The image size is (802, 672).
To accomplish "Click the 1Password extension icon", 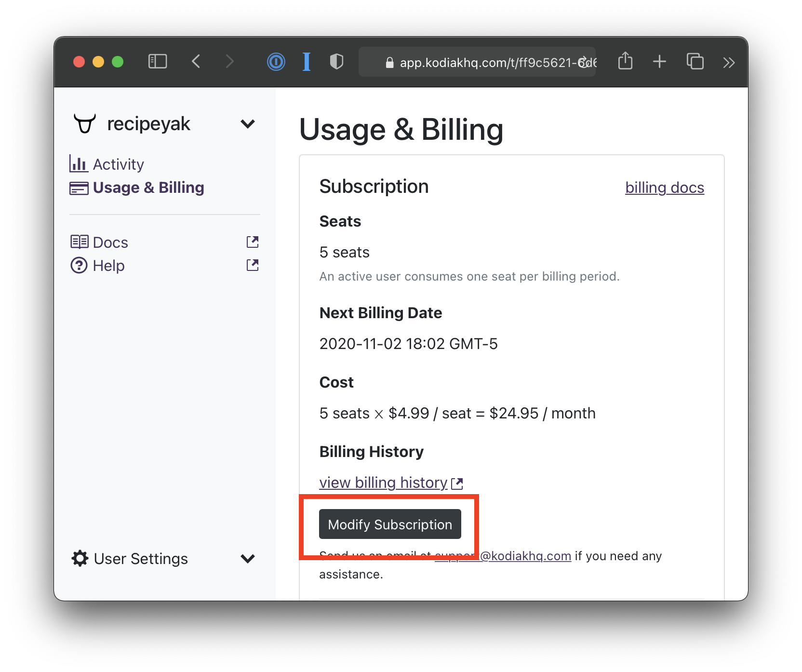I will [276, 62].
